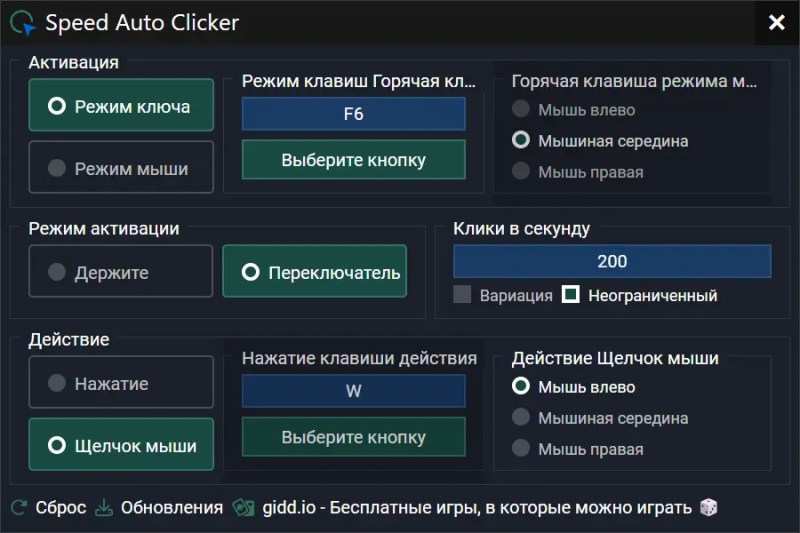
Task: Choose Мышь правая under Горячая клавиша режима
Action: [578, 172]
